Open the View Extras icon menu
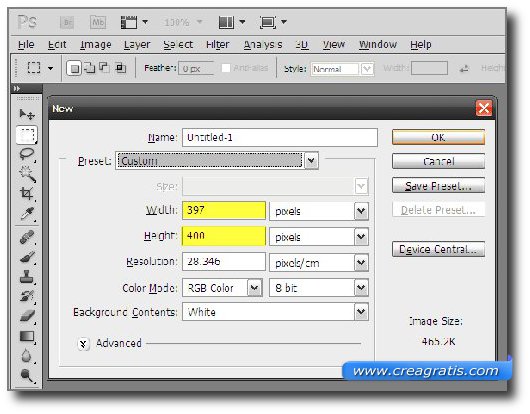This screenshot has height=414, width=530. (x=134, y=22)
